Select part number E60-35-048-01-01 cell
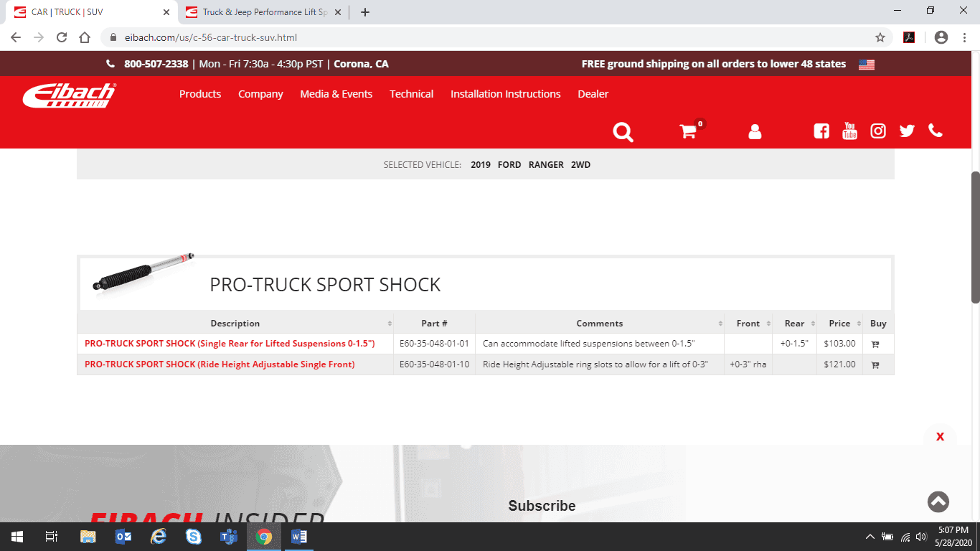Viewport: 980px width, 551px height. click(434, 344)
